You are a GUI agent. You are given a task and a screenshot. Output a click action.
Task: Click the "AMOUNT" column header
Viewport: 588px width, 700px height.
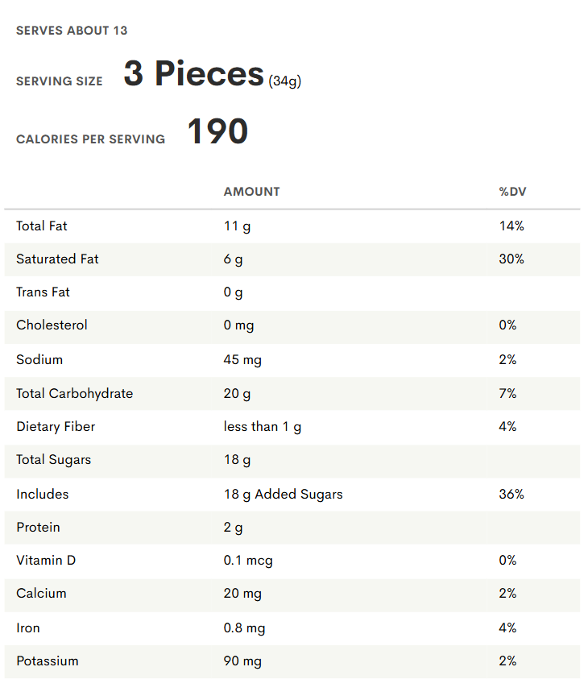click(x=251, y=192)
